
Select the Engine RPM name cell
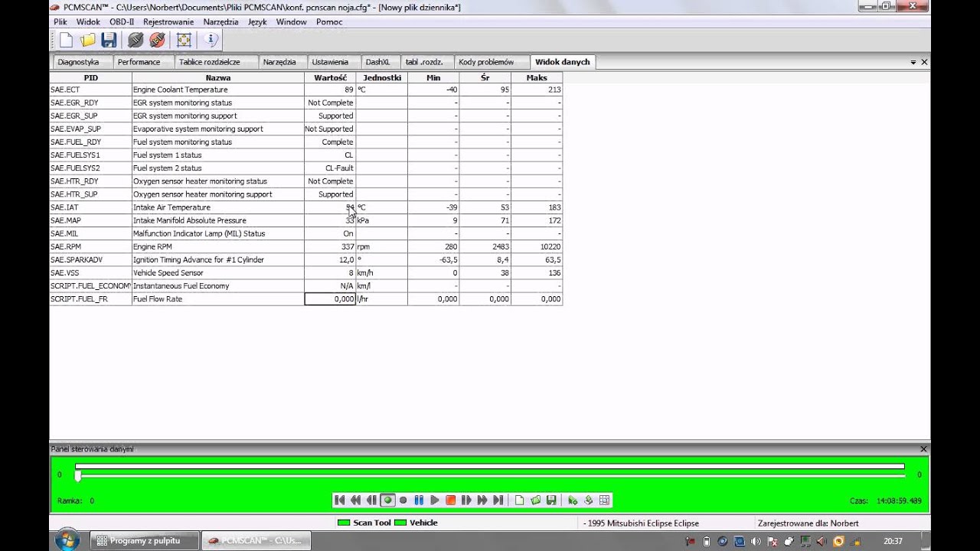(218, 246)
